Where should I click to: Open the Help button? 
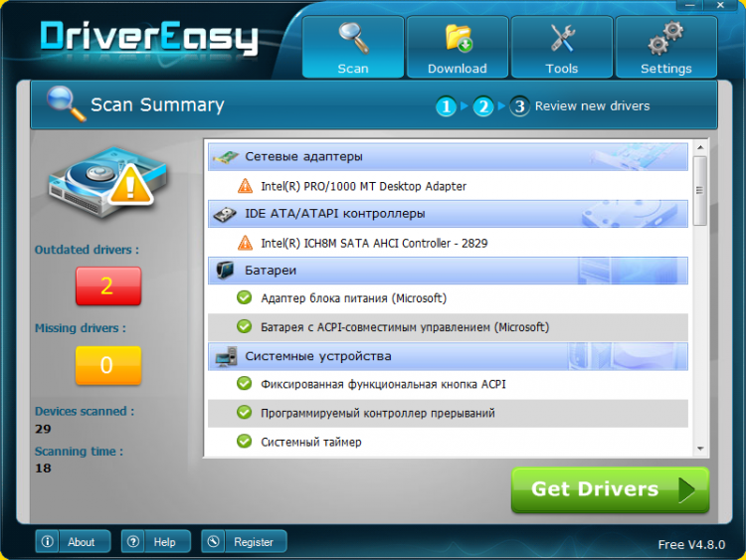(156, 541)
